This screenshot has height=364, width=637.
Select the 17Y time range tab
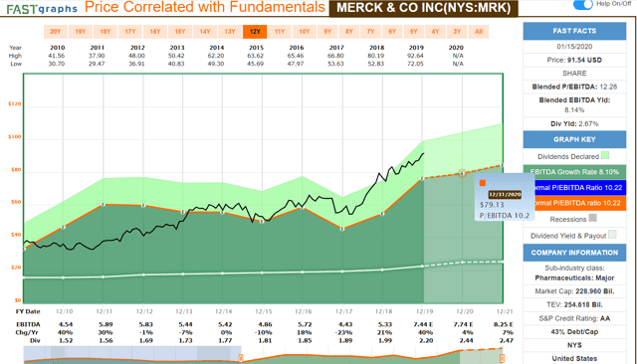(130, 32)
